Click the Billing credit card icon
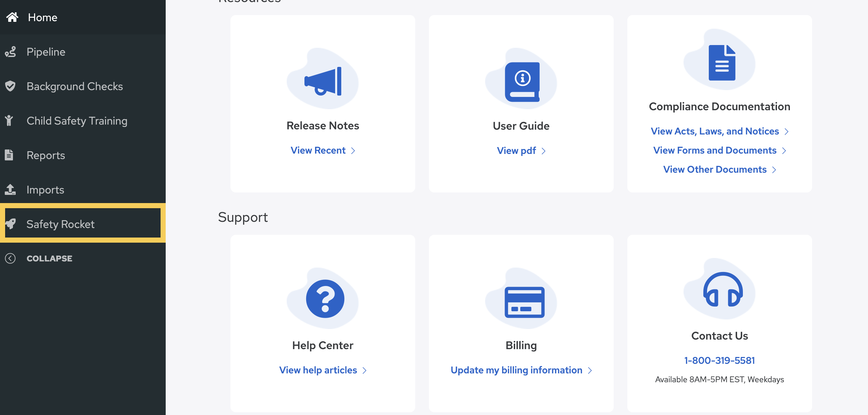 525,302
